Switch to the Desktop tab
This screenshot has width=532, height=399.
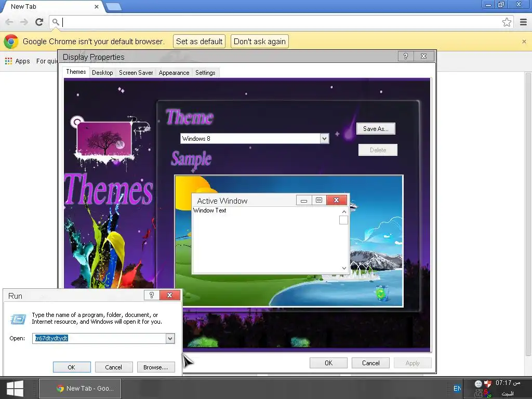click(102, 73)
